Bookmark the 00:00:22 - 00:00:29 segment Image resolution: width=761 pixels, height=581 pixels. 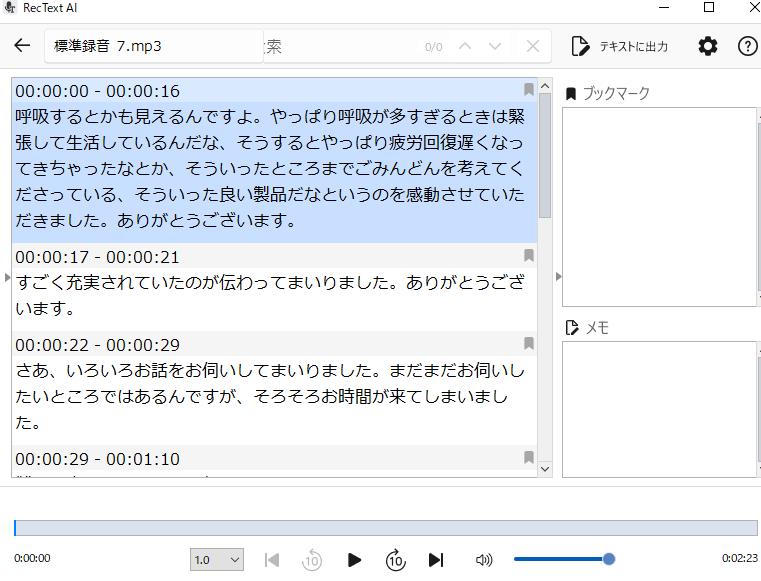click(529, 344)
